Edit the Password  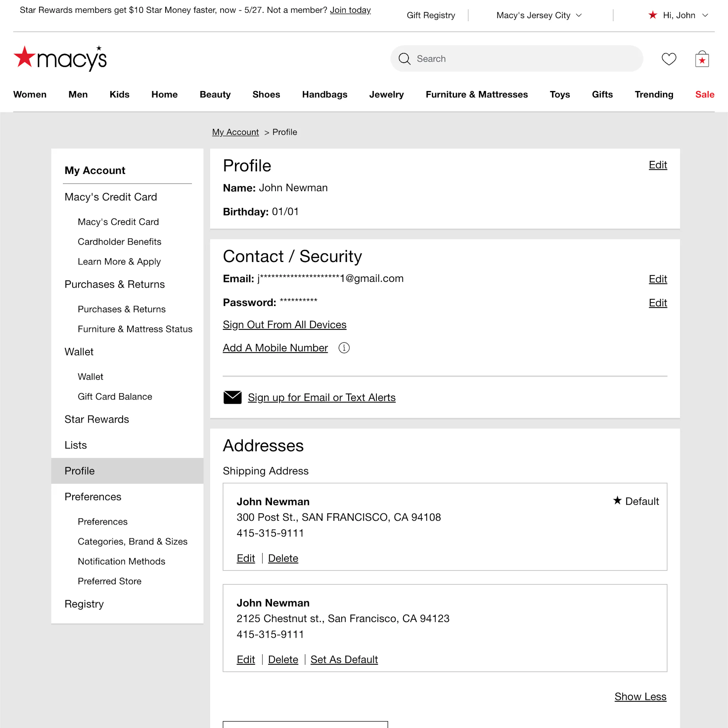[658, 303]
